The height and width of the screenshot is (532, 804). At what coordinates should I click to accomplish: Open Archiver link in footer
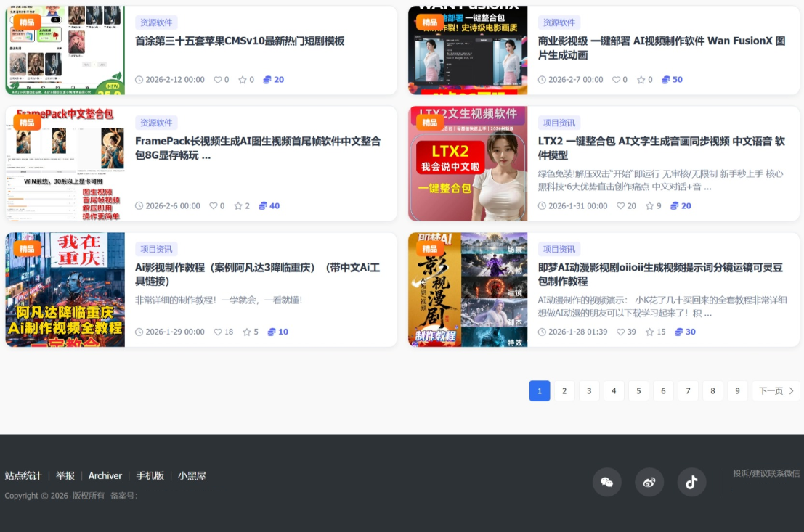(105, 476)
